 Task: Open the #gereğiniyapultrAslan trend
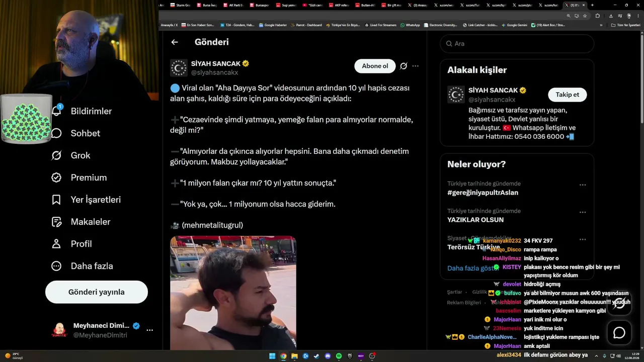point(482,193)
